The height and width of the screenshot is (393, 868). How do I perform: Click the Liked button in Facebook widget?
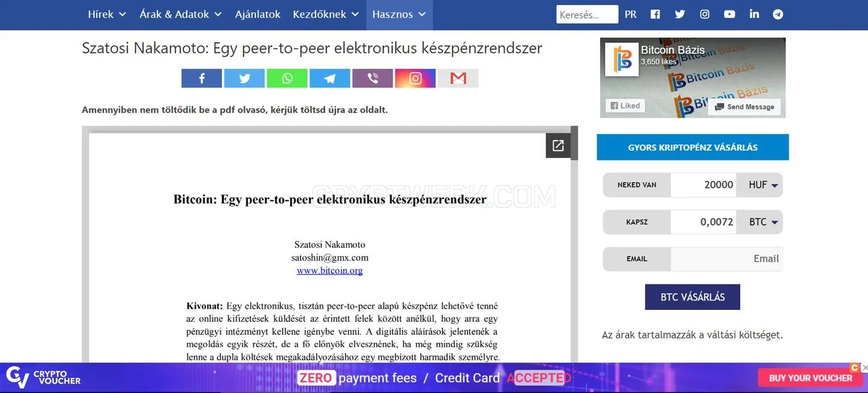click(625, 106)
